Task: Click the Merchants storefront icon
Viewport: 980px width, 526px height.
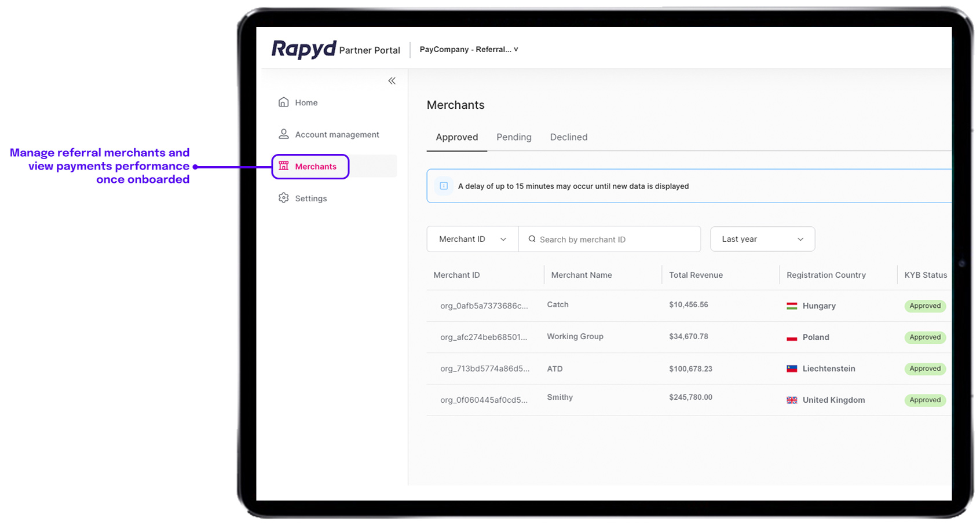Action: point(284,166)
